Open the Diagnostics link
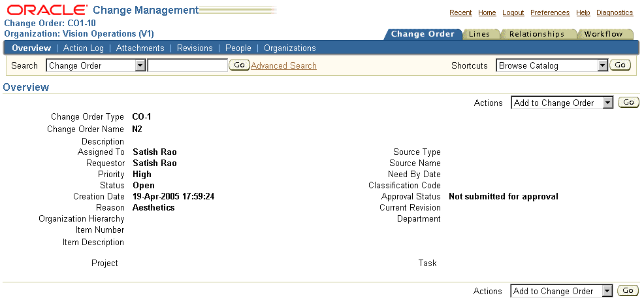The image size is (644, 304). click(x=615, y=13)
